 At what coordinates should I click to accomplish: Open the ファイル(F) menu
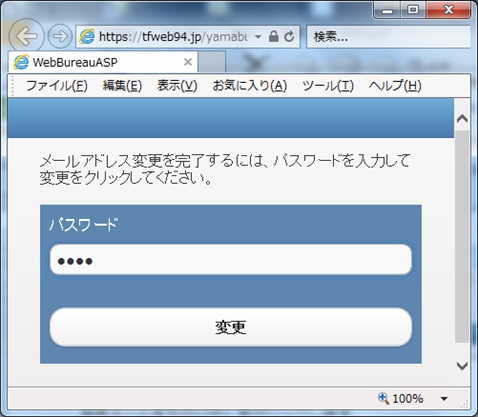57,86
